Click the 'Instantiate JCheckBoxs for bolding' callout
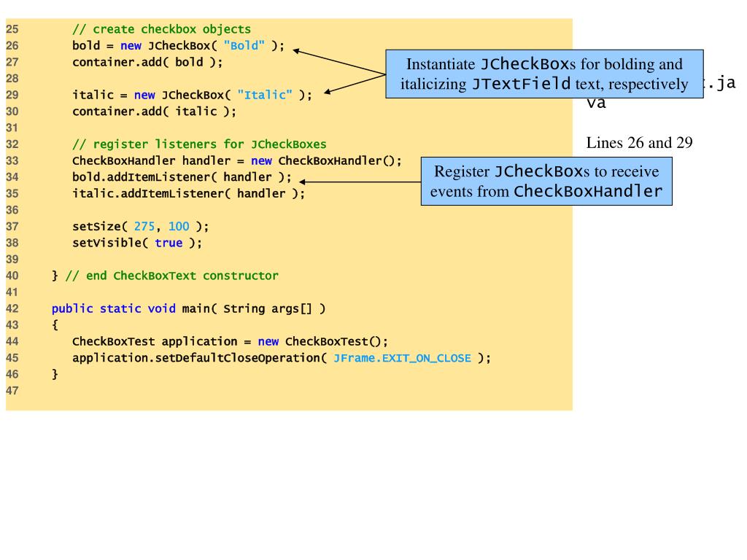The image size is (747, 560). pyautogui.click(x=544, y=74)
